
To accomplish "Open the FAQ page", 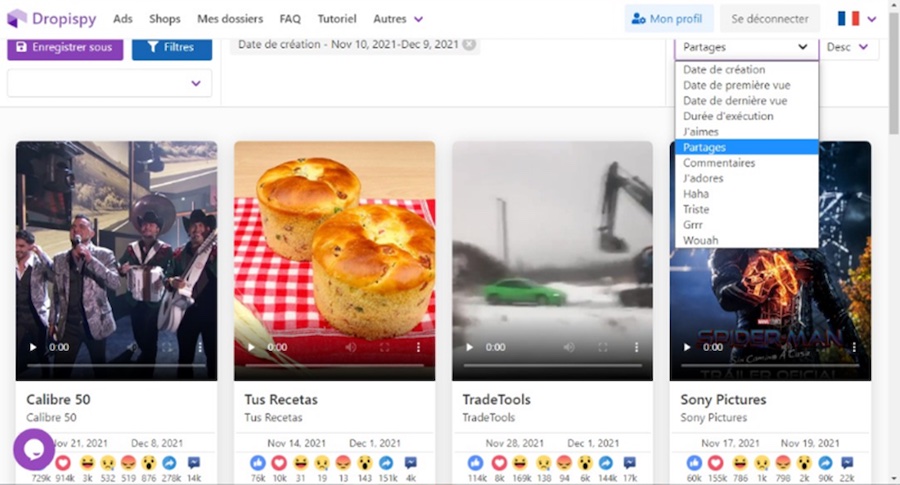I will [290, 19].
